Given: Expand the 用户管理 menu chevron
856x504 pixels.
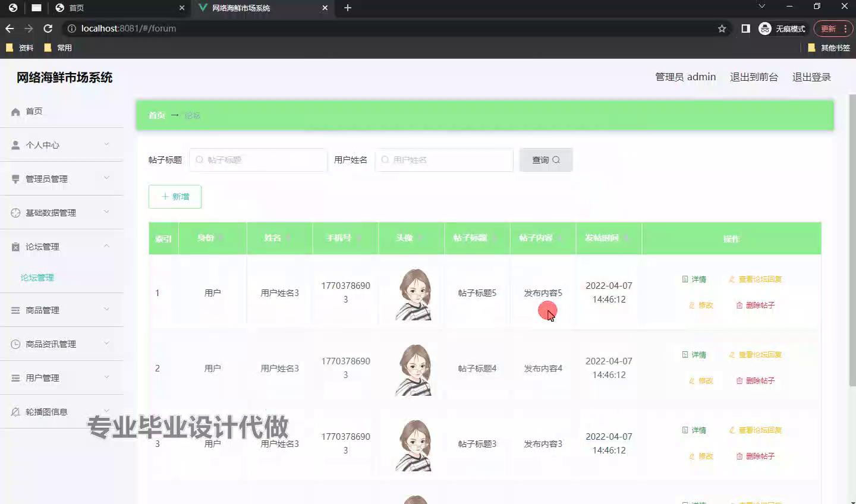Looking at the screenshot, I should coord(107,377).
